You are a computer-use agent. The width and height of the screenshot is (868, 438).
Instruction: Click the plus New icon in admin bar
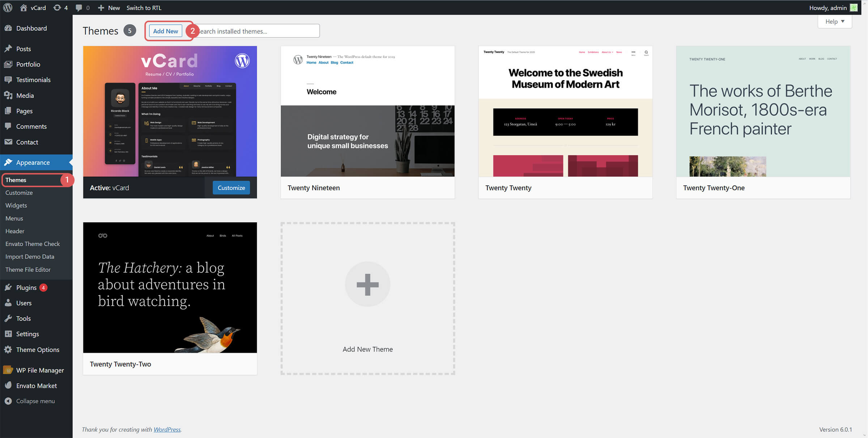click(x=101, y=8)
